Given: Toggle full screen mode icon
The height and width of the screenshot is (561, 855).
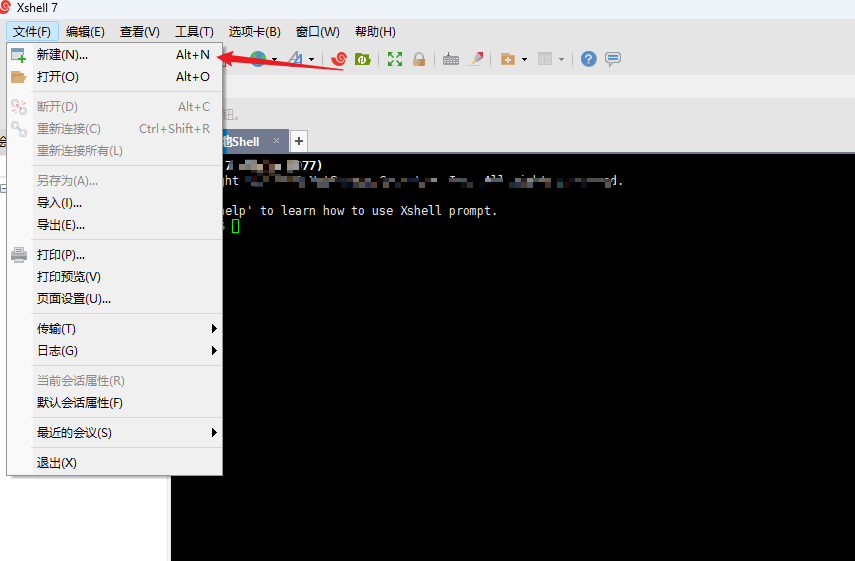Looking at the screenshot, I should (395, 59).
